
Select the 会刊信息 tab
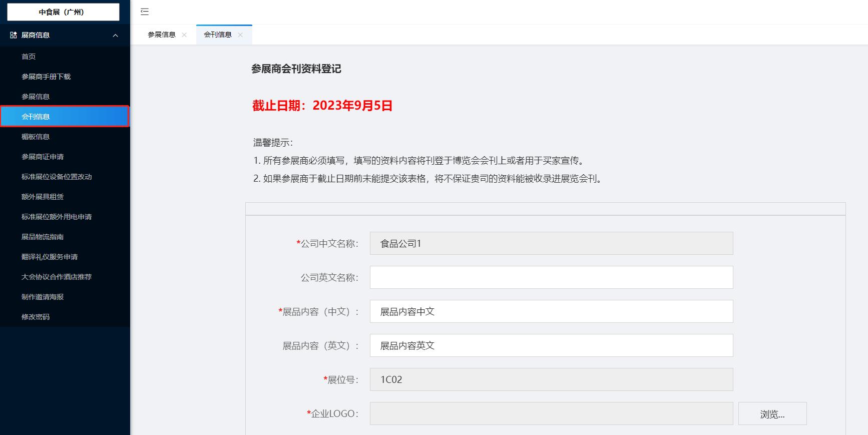pyautogui.click(x=218, y=35)
